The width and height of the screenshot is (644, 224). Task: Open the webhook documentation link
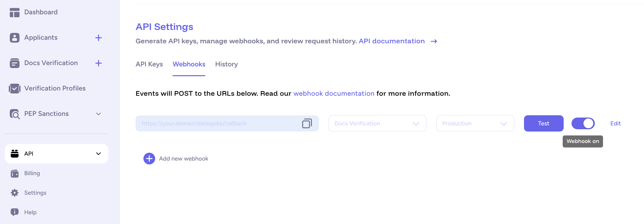tap(334, 93)
